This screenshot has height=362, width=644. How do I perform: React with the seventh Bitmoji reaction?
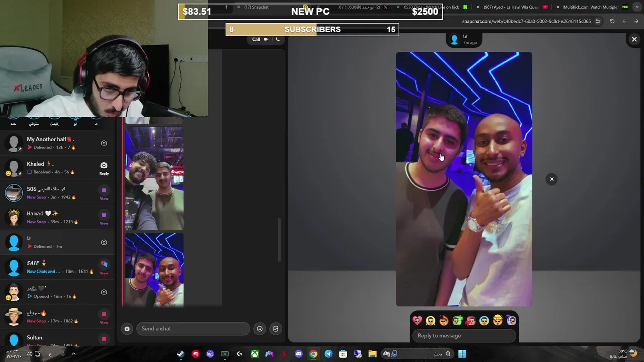[498, 320]
